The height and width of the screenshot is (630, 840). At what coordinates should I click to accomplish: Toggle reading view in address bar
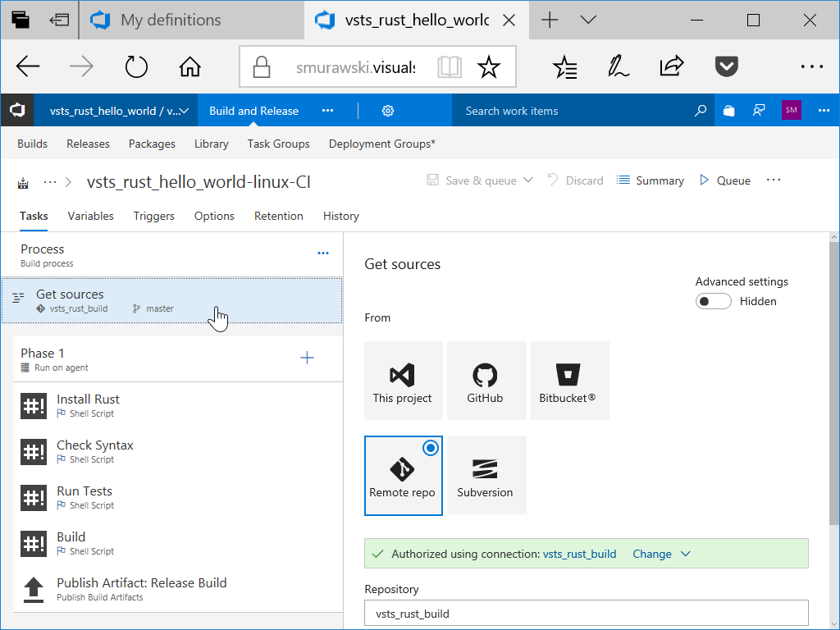coord(449,67)
